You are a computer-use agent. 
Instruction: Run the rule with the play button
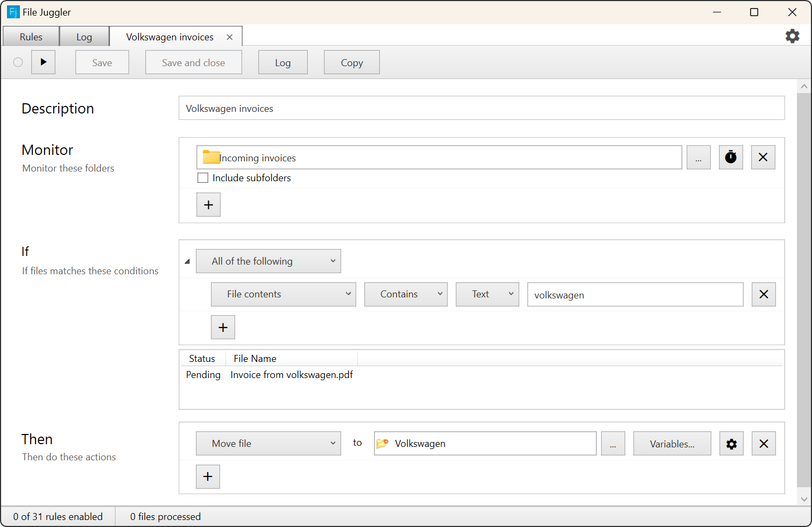tap(44, 62)
